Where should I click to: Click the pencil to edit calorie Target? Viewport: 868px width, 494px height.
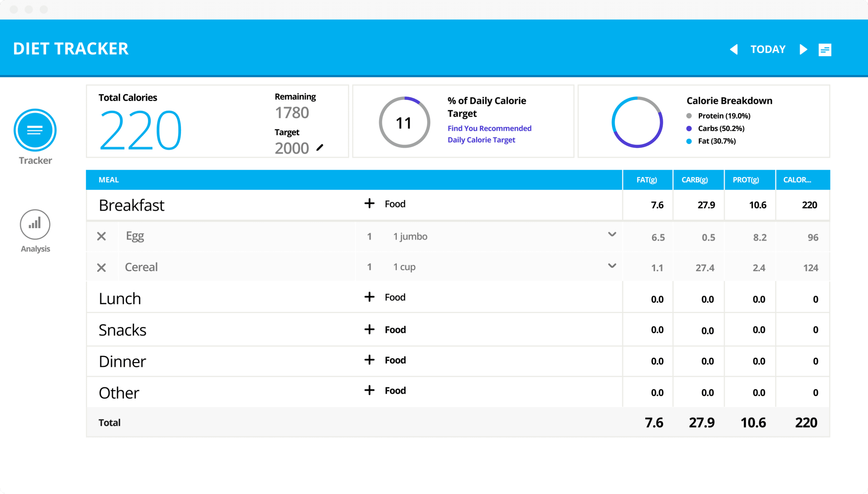[320, 148]
